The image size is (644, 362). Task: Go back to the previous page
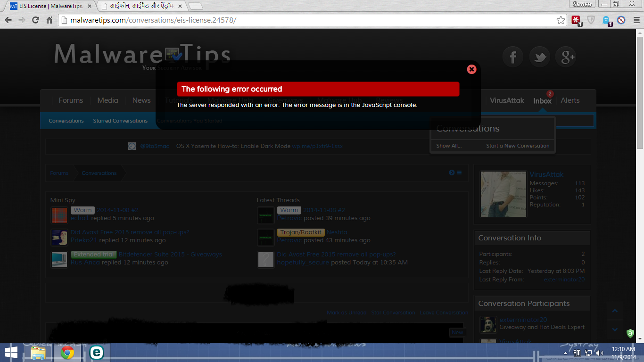[x=8, y=20]
